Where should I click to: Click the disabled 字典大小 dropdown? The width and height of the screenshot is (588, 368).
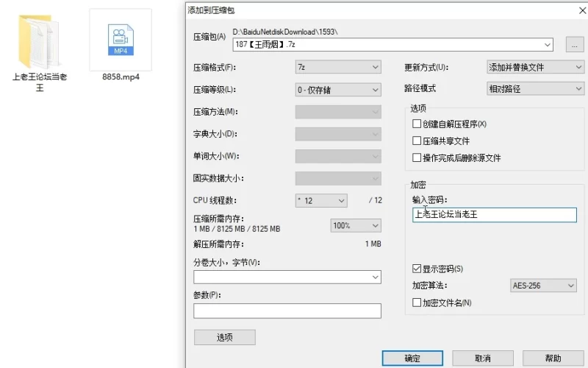point(338,134)
